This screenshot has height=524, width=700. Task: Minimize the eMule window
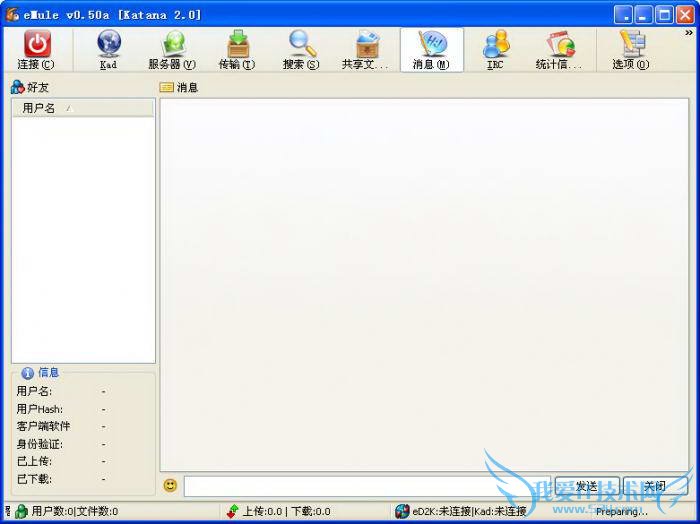point(644,15)
